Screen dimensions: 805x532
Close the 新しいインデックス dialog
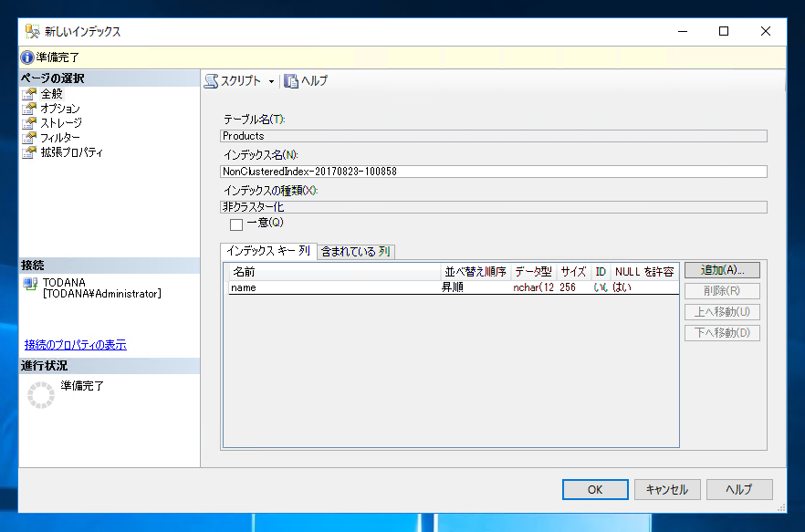click(766, 31)
